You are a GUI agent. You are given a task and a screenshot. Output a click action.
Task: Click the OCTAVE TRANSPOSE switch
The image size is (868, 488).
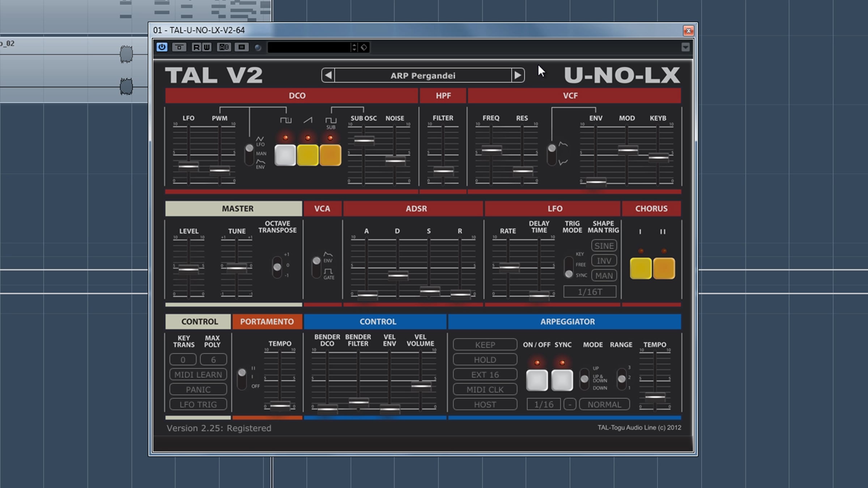pyautogui.click(x=277, y=267)
